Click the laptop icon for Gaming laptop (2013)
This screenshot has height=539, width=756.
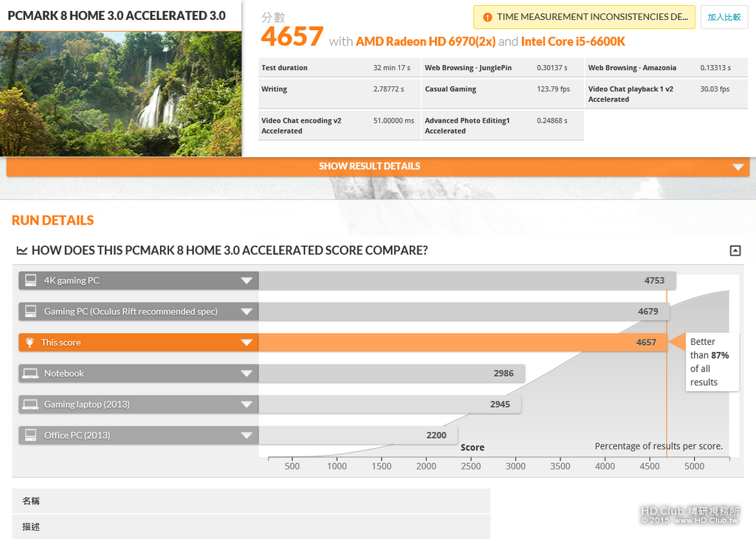(30, 404)
